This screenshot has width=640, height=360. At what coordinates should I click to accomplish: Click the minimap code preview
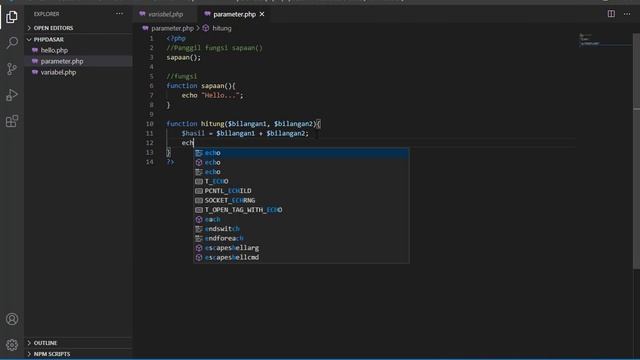[589, 40]
